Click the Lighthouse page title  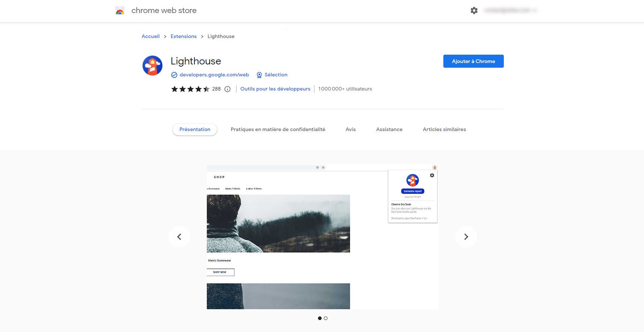pos(196,61)
